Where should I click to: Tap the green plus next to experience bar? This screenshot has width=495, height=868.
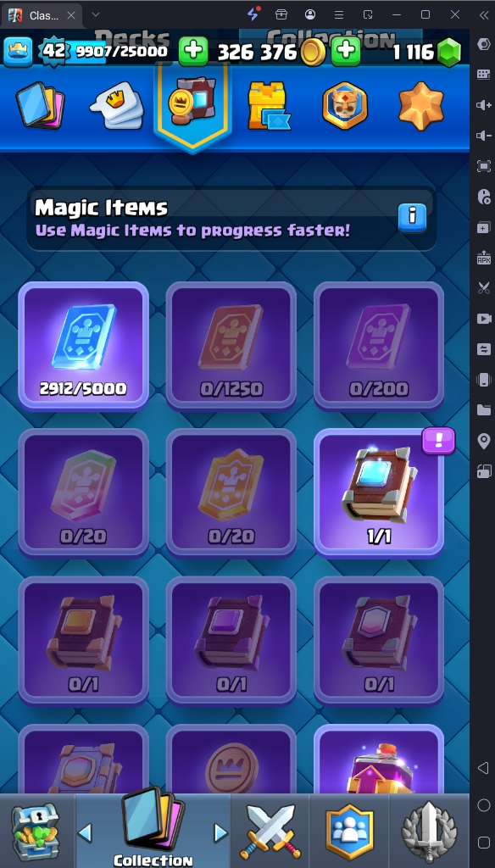coord(193,52)
